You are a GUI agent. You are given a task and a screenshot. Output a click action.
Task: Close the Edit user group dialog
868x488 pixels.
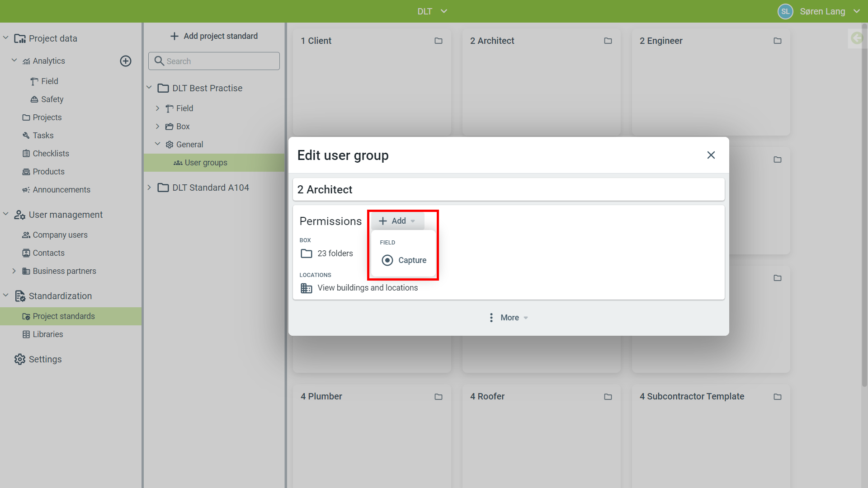[x=711, y=155]
